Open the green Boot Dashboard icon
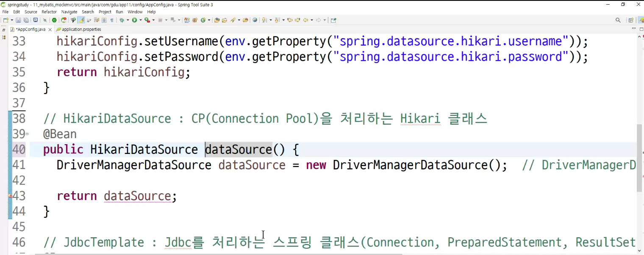 tap(54, 20)
